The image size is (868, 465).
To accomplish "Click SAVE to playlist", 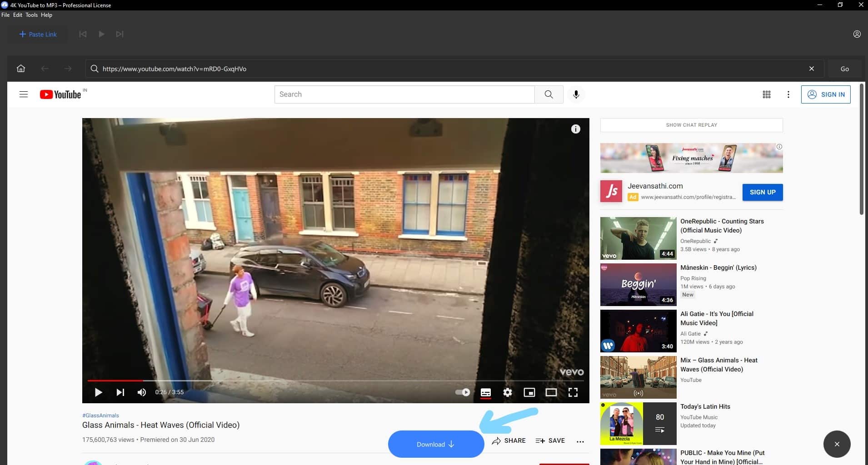I will 550,441.
